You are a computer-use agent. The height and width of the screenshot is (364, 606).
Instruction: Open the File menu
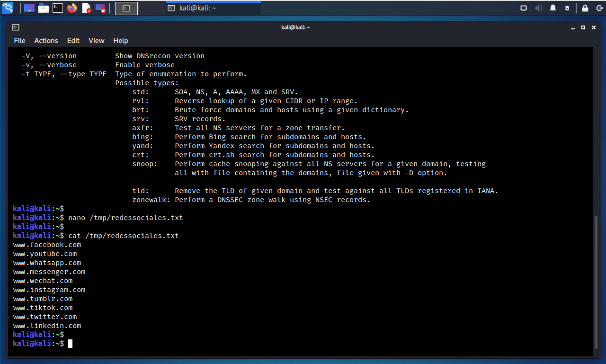[19, 41]
